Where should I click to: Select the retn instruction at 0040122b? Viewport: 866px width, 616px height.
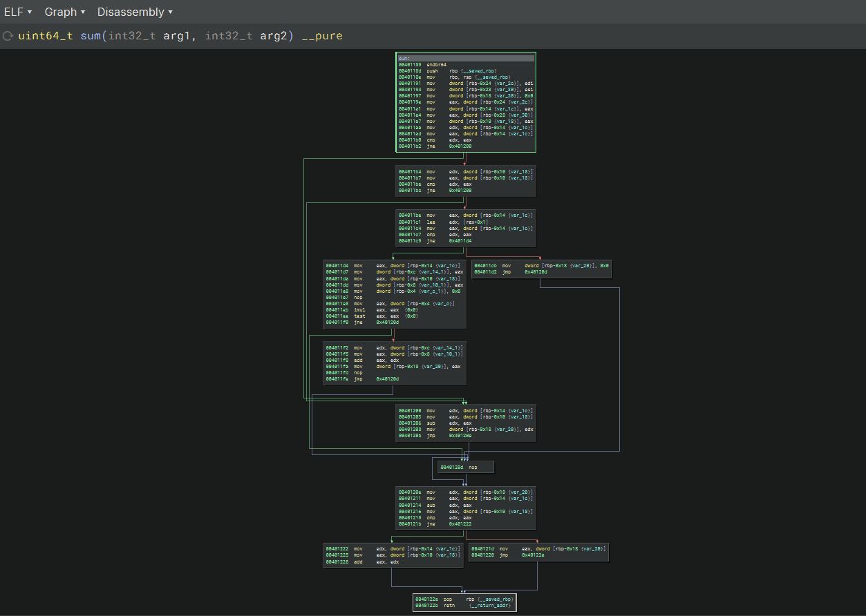coord(449,606)
